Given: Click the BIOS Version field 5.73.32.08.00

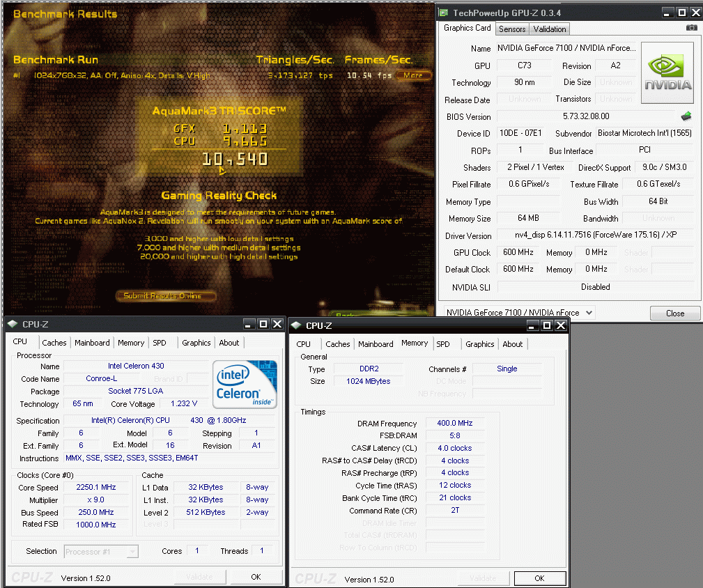Looking at the screenshot, I should click(x=587, y=116).
